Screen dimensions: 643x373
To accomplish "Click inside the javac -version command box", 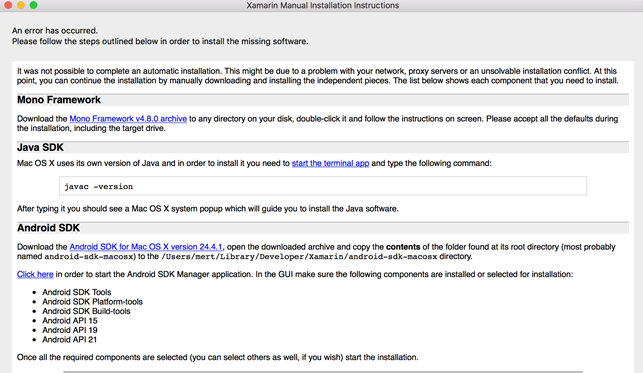I will [x=323, y=186].
